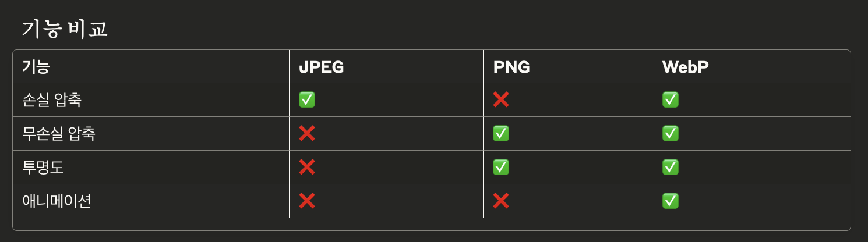The width and height of the screenshot is (868, 242).
Task: Click the 무손실 압축 row label
Action: pos(58,134)
